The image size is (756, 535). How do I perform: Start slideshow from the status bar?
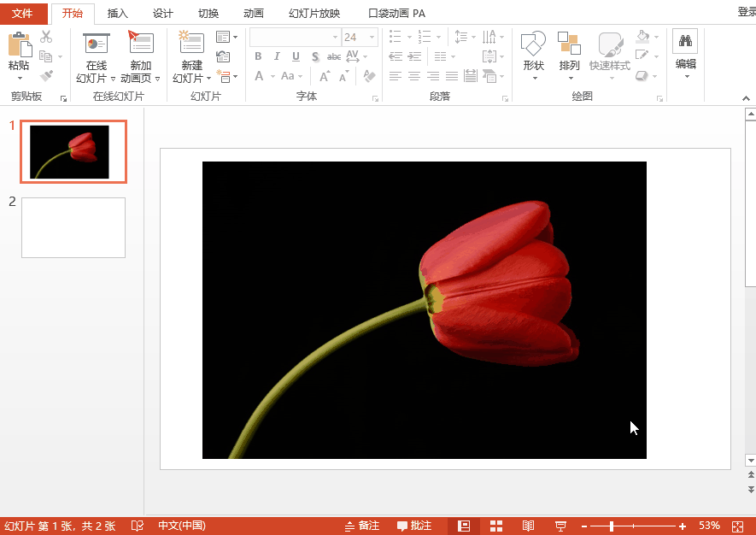(560, 526)
